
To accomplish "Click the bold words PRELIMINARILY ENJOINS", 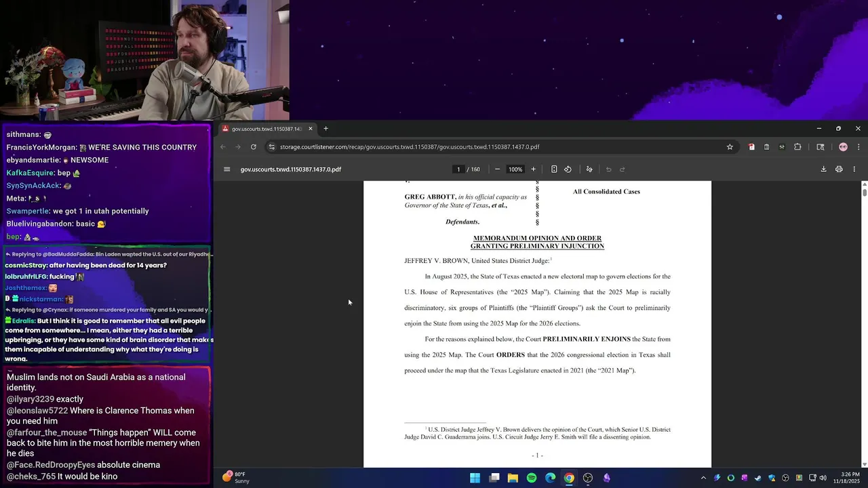I will [x=587, y=339].
